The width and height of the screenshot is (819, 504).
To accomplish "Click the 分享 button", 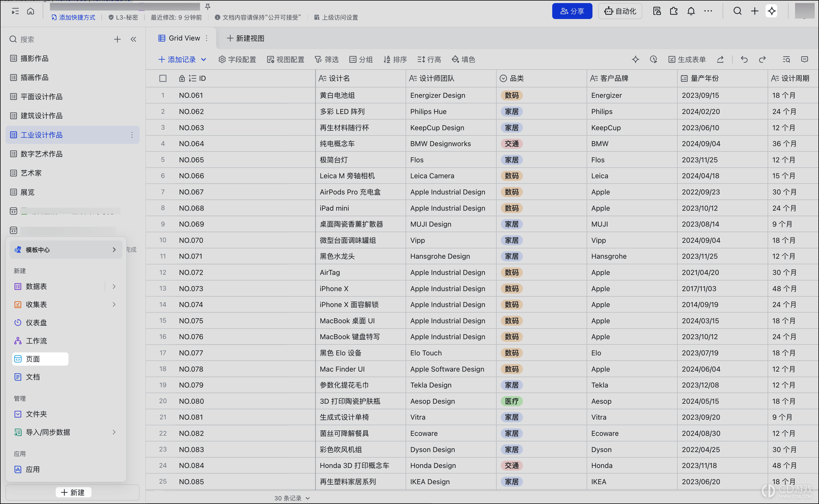I will [x=572, y=11].
